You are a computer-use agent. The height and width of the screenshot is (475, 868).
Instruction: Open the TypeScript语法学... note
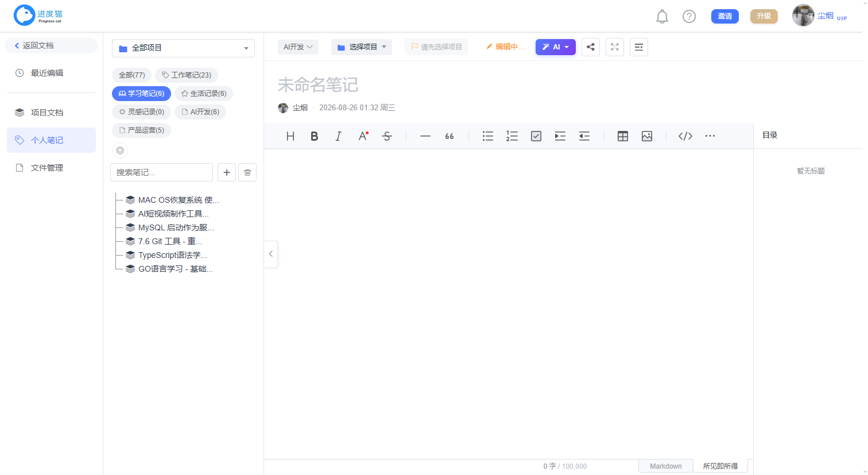[172, 255]
